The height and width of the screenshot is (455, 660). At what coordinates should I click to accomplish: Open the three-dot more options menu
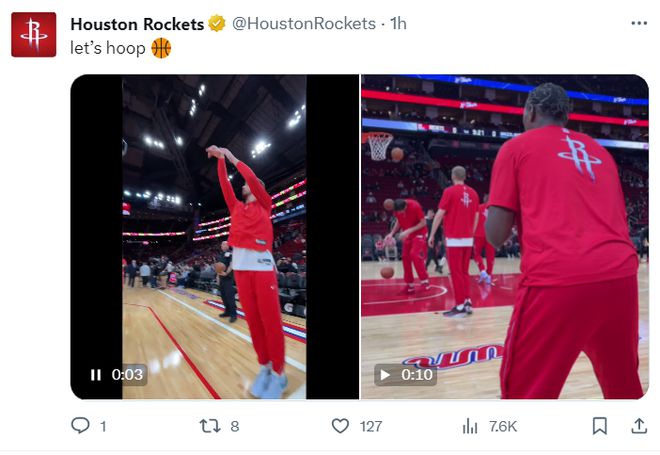638,23
